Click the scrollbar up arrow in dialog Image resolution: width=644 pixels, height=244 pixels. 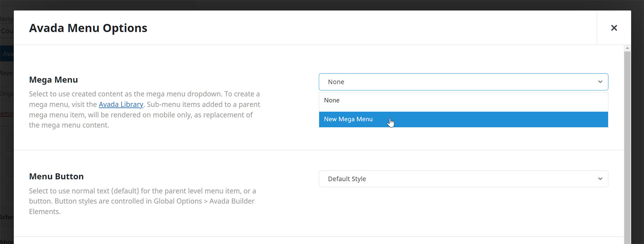(627, 48)
